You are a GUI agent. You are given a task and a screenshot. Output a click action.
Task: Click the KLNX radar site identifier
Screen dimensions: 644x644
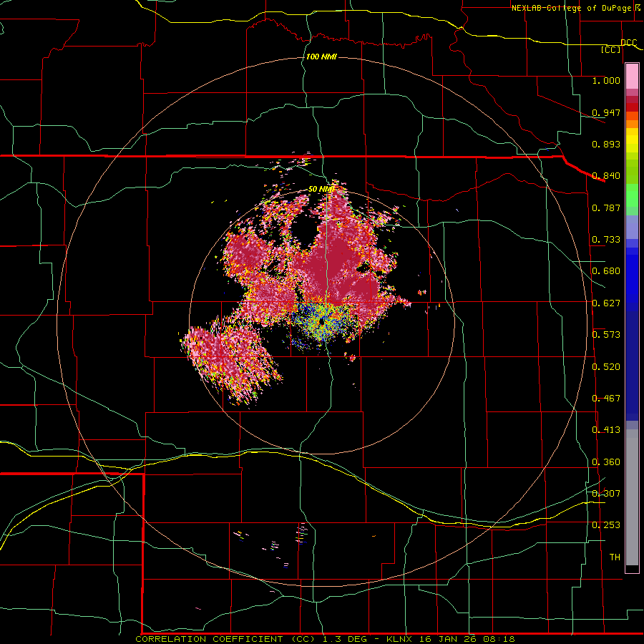[399, 639]
